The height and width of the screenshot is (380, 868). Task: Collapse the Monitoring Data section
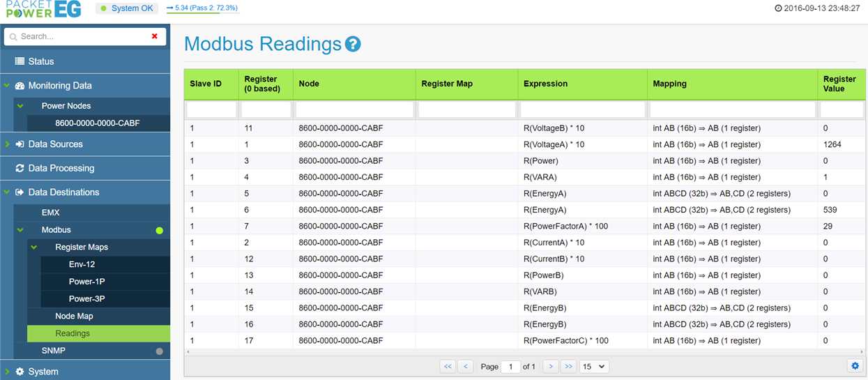pos(8,86)
